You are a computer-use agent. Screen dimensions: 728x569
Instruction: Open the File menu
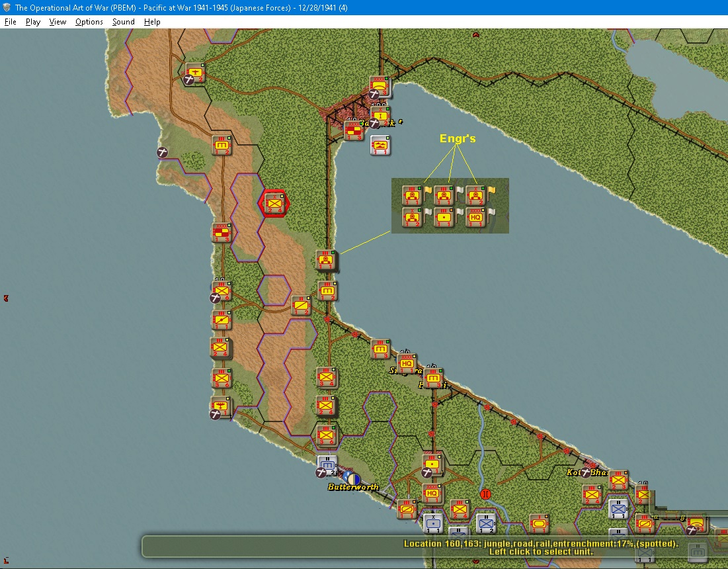coord(10,22)
